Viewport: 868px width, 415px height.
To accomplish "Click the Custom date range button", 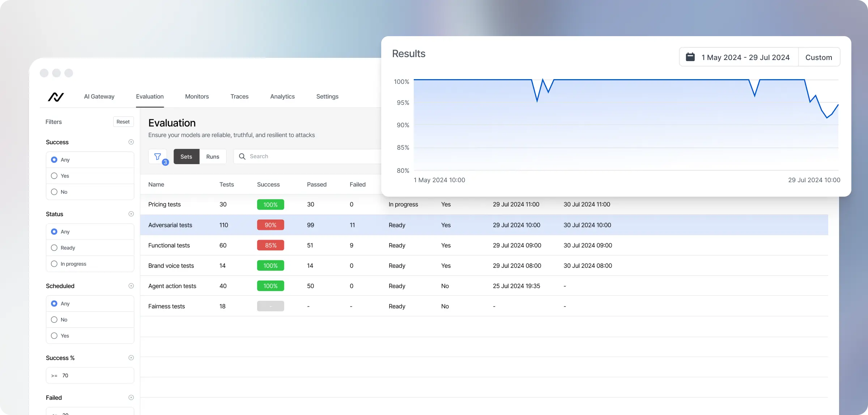I will click(818, 57).
